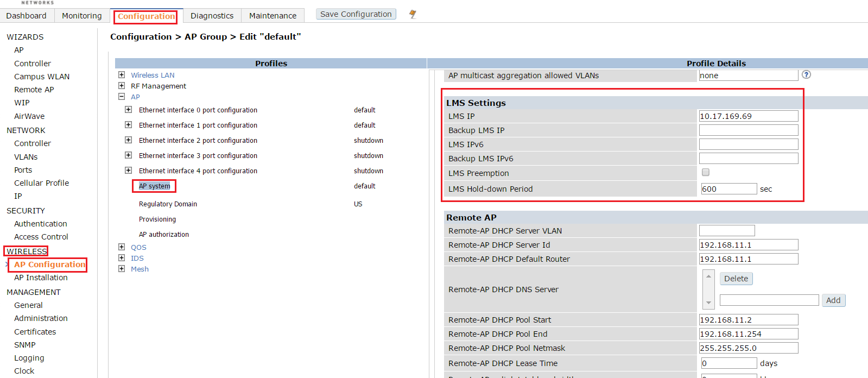Open Certificates under Management

pos(35,332)
